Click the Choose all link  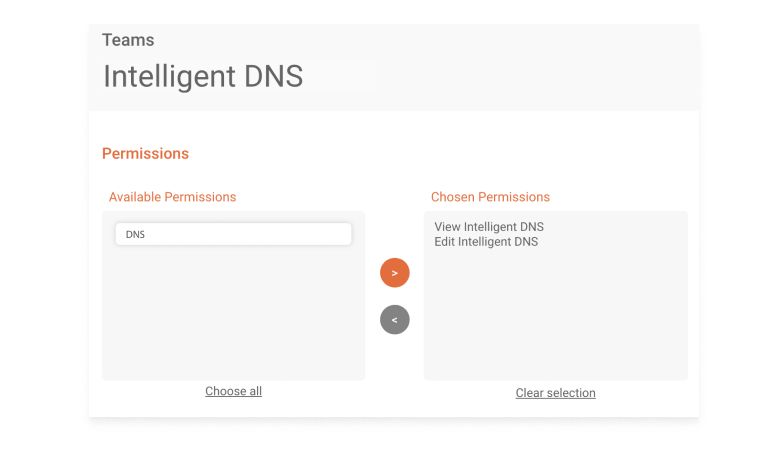coord(234,391)
